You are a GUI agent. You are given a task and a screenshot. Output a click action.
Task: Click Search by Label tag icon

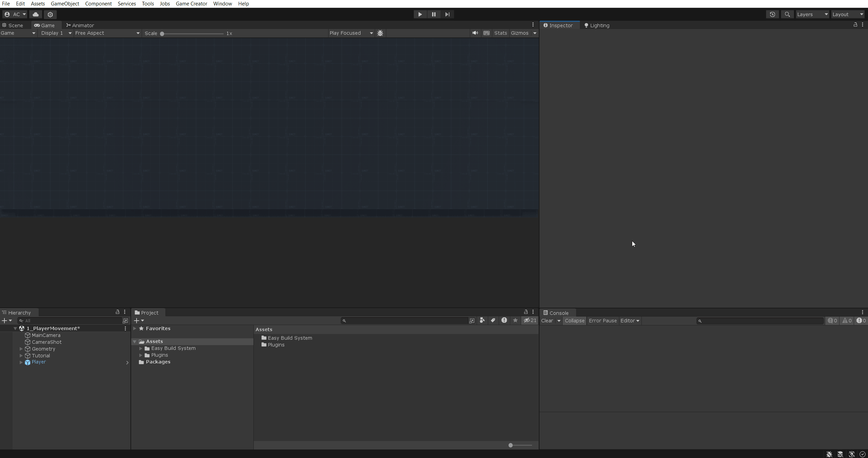pos(493,320)
